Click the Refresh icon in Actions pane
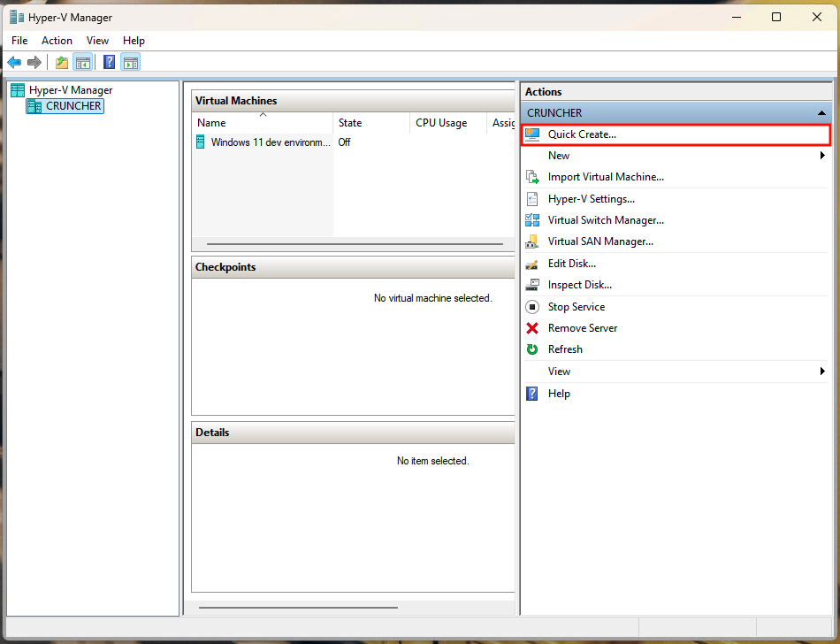 coord(533,349)
